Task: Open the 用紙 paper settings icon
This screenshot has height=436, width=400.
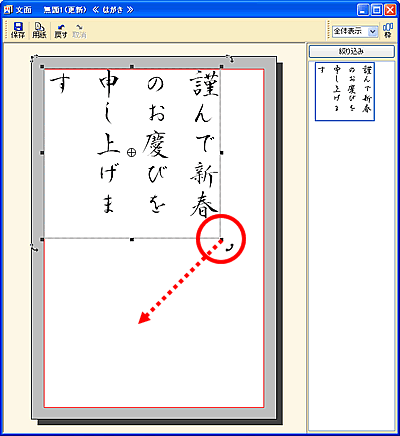Action: coord(39,30)
